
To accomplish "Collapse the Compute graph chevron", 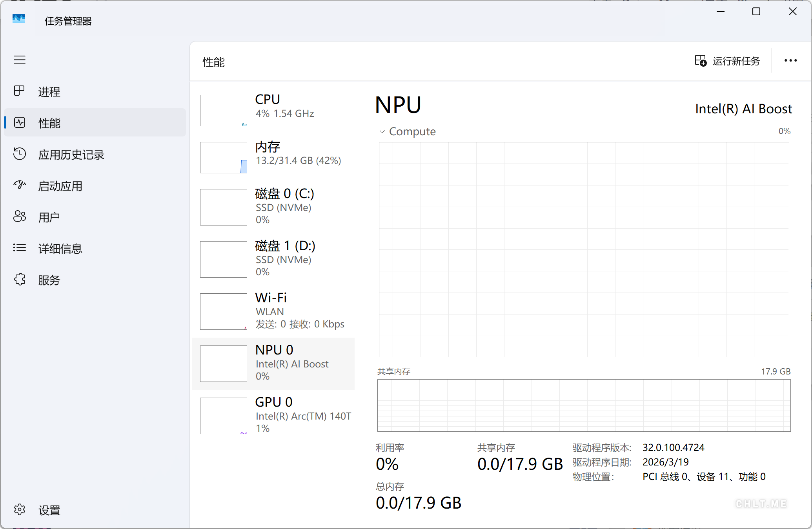I will point(382,132).
